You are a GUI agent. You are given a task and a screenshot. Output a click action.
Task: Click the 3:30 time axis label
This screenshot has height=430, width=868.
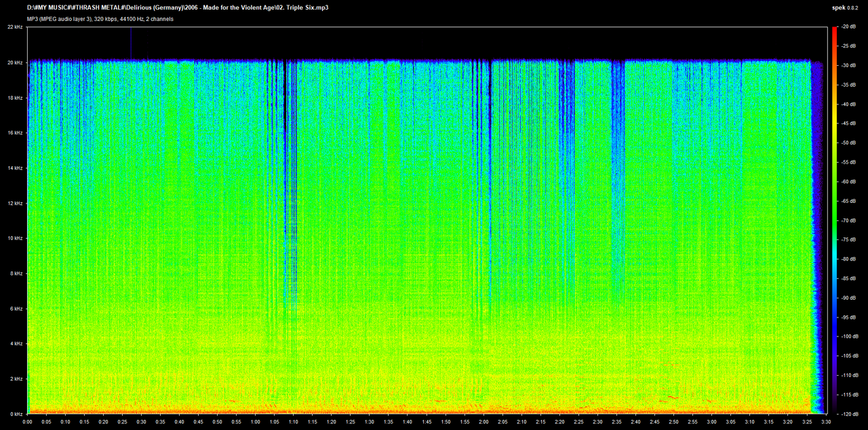(x=825, y=422)
